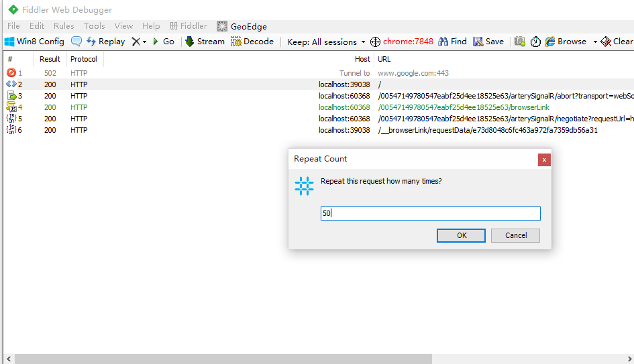Click the camera screenshot icon
Viewport: 634px width, 364px height.
tap(520, 42)
